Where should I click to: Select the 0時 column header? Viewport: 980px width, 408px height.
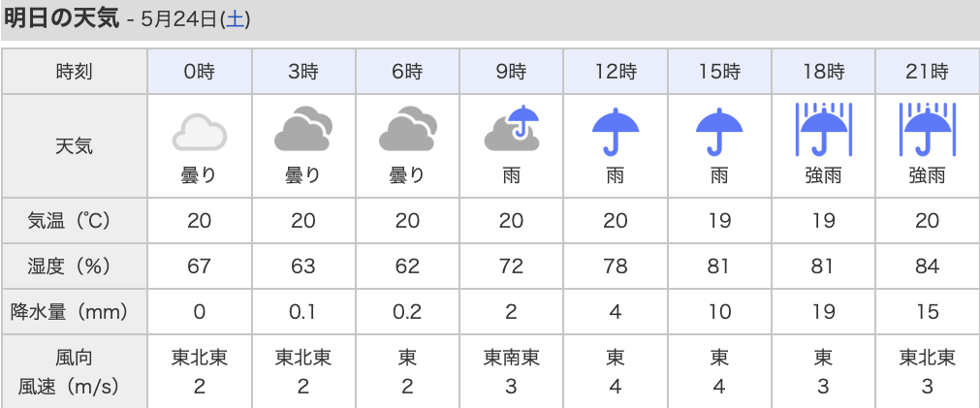200,72
